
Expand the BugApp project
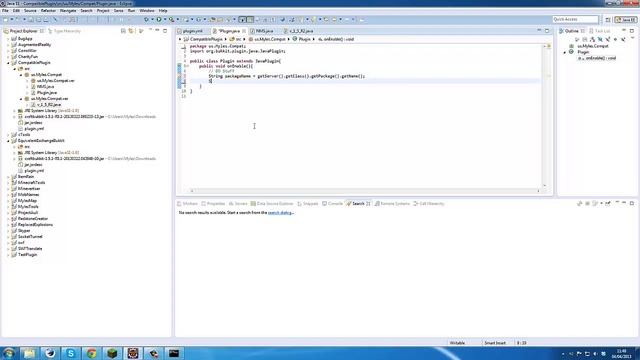coord(8,39)
